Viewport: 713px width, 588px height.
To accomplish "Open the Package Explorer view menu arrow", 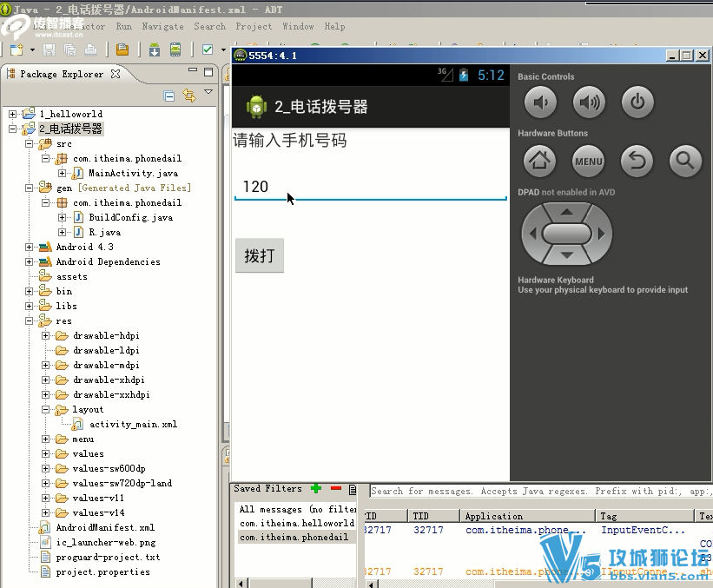I will (208, 92).
